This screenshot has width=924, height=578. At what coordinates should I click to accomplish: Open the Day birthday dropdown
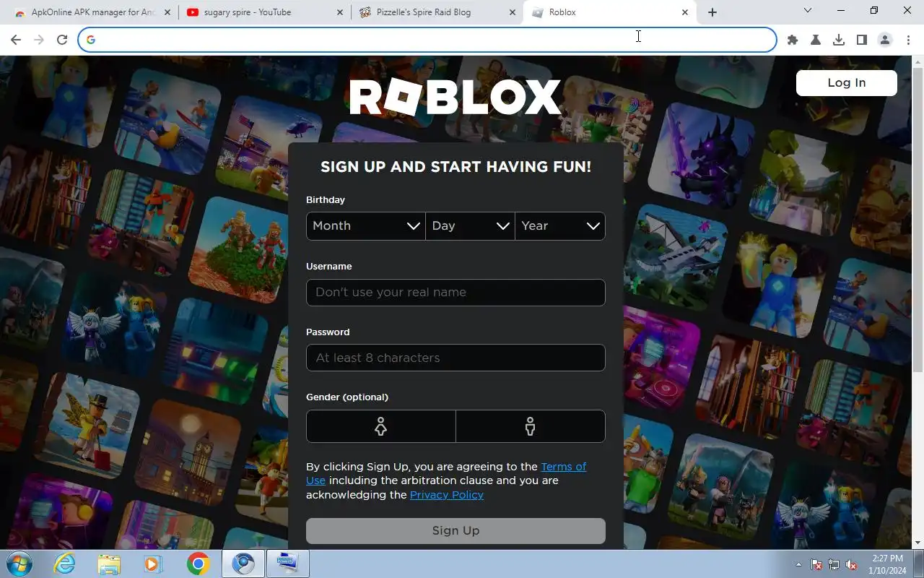point(470,226)
